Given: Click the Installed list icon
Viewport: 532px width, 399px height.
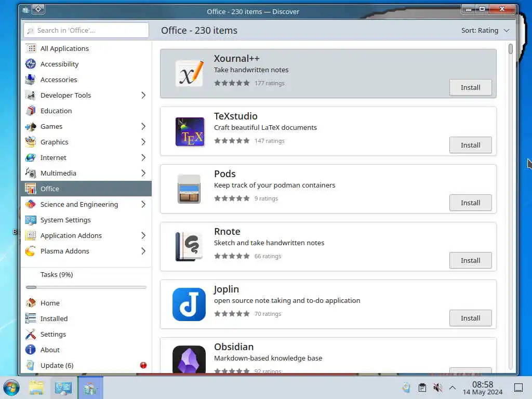Looking at the screenshot, I should pyautogui.click(x=31, y=318).
